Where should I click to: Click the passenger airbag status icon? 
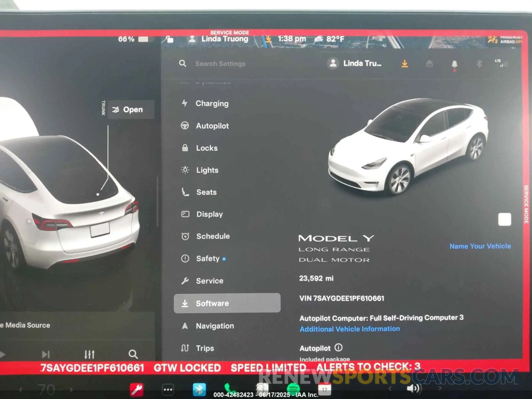pyautogui.click(x=504, y=40)
